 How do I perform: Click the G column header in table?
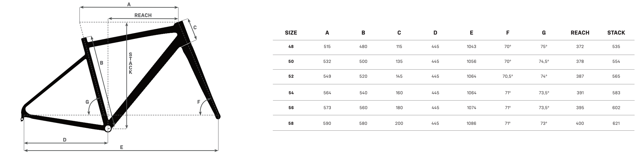coord(544,33)
